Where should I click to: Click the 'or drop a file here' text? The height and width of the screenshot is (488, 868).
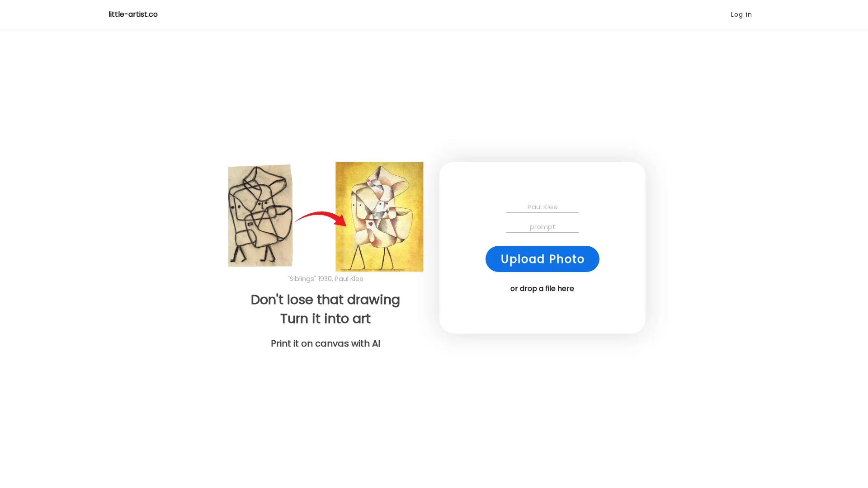pos(542,288)
